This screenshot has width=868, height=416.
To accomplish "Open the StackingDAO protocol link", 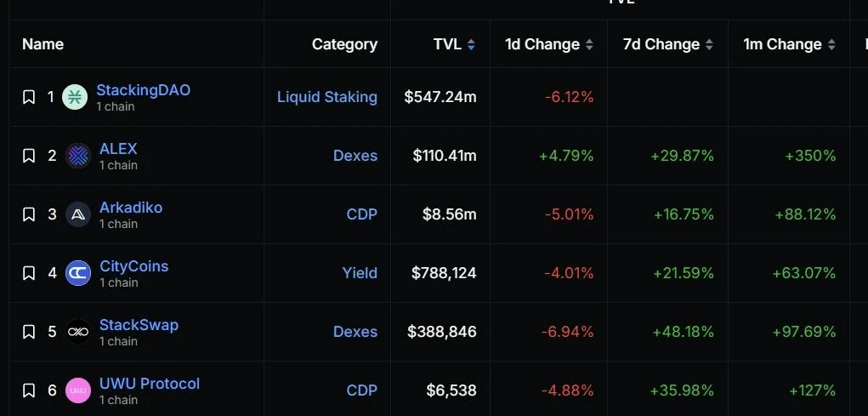I will point(143,90).
